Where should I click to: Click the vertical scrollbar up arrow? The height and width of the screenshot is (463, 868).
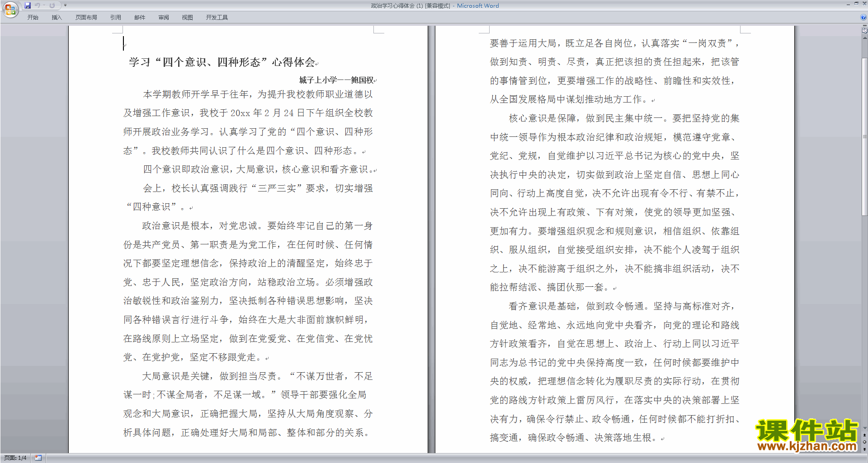point(865,38)
